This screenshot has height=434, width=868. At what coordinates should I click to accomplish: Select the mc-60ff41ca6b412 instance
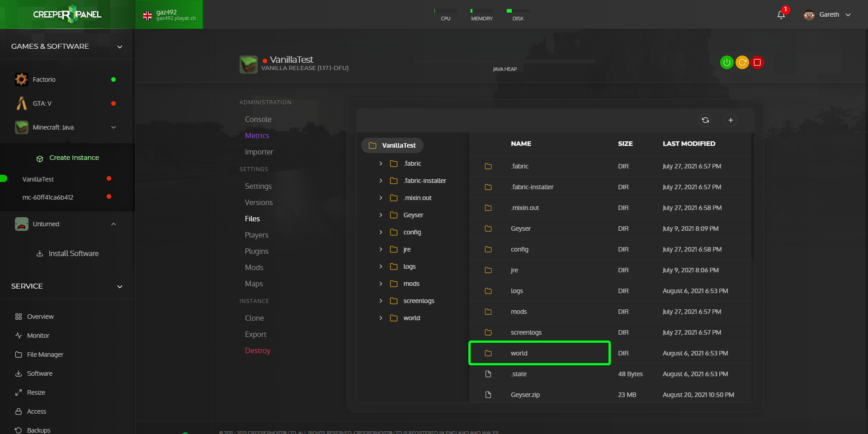point(48,197)
